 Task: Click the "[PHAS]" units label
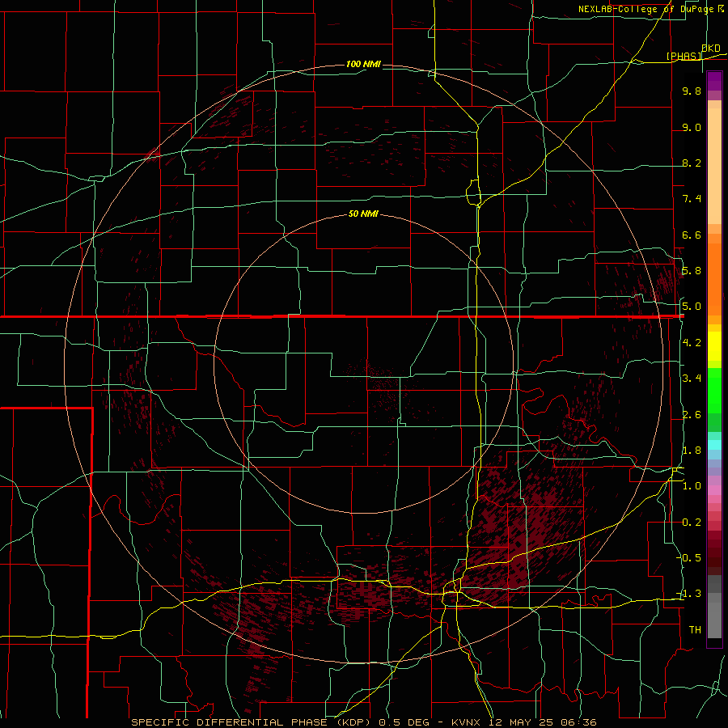(x=684, y=56)
